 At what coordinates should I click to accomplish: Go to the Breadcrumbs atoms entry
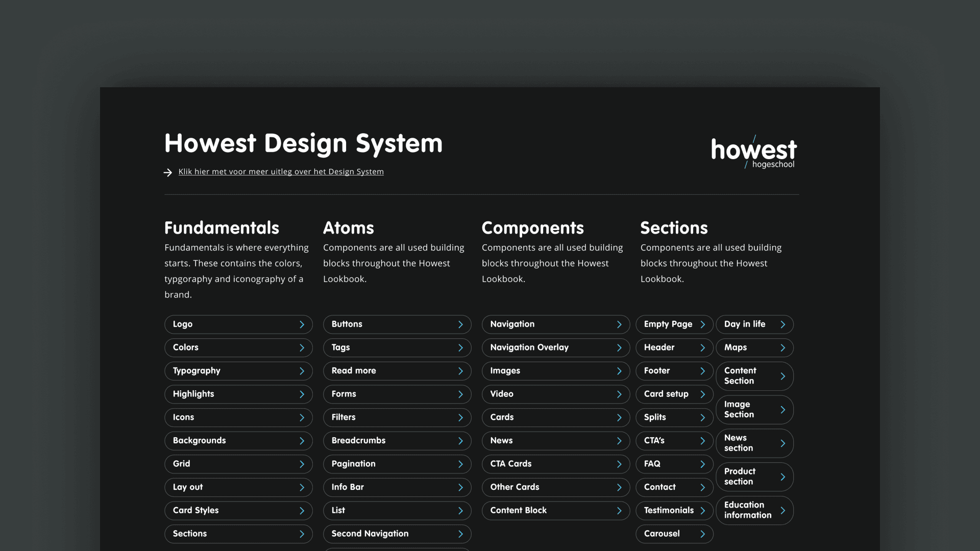397,441
